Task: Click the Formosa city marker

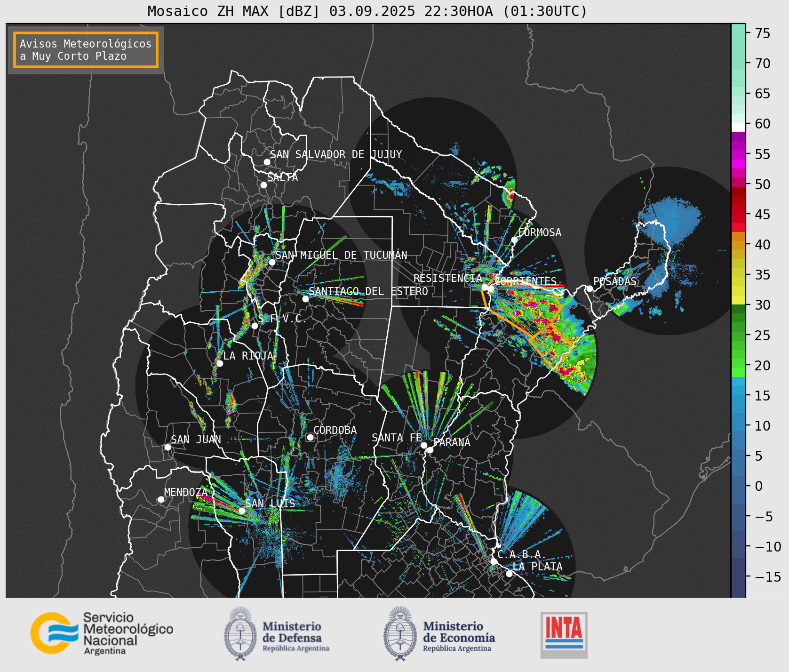Action: coord(514,240)
